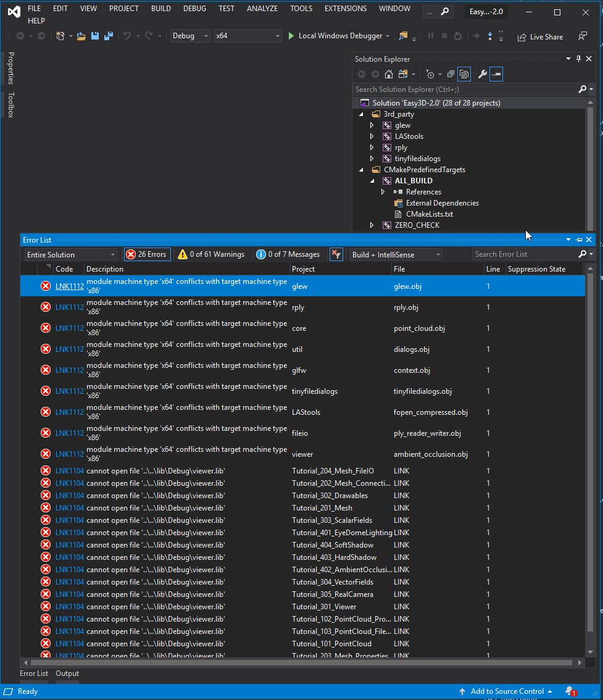
Task: Click the Step Into debug arrow icon
Action: [x=489, y=36]
